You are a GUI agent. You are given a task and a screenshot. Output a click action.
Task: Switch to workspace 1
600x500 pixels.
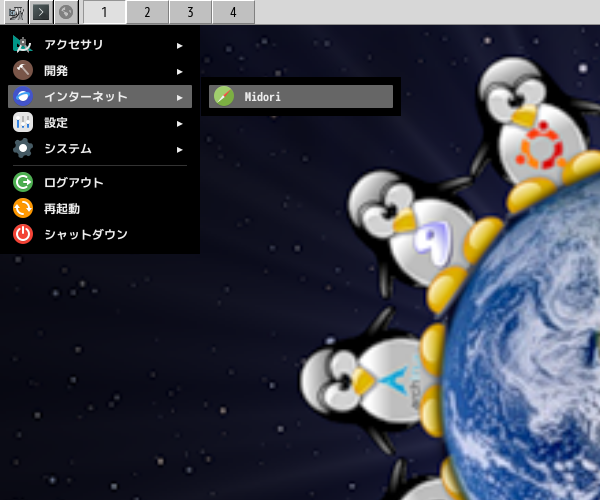(104, 12)
